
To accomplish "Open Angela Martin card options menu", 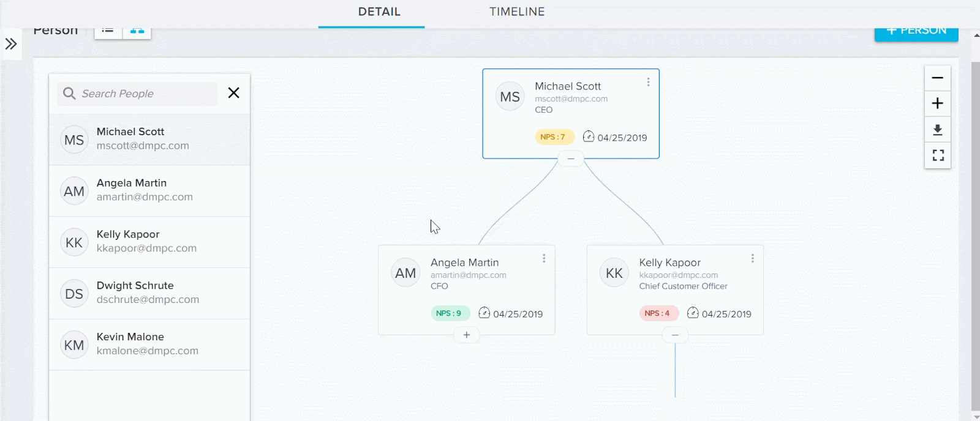I will click(544, 258).
